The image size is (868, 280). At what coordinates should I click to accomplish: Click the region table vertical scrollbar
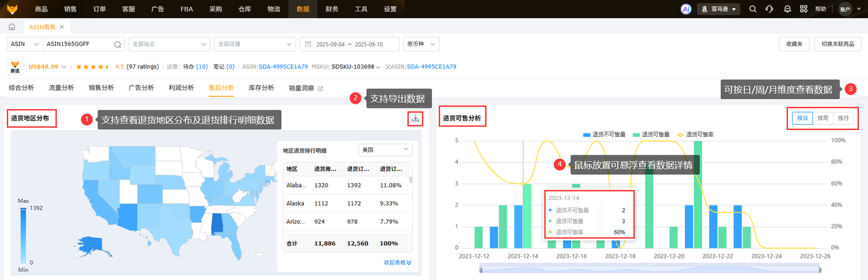click(410, 178)
